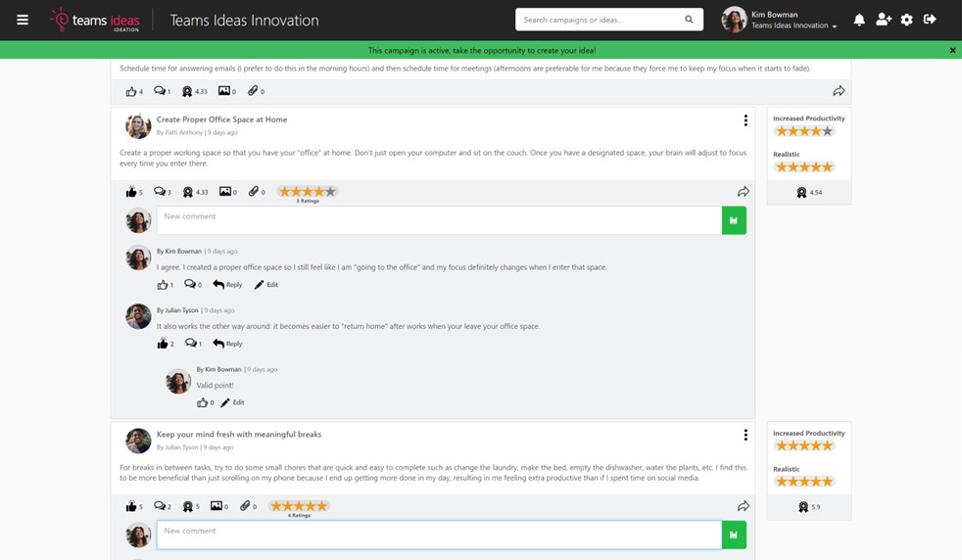Rate Increased Productivity stars for office space idea
Screen dimensions: 962x560
pos(803,131)
